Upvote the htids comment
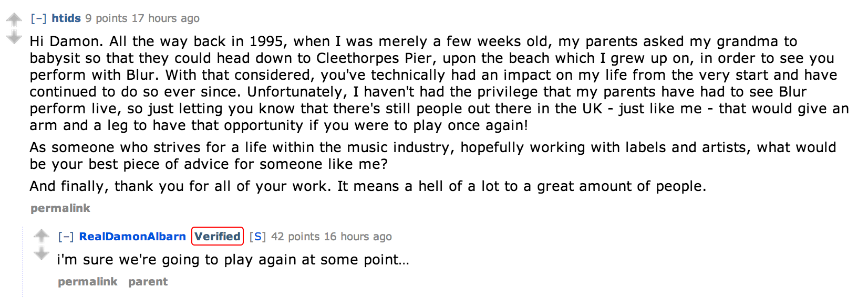Image resolution: width=868 pixels, height=298 pixels. click(14, 20)
